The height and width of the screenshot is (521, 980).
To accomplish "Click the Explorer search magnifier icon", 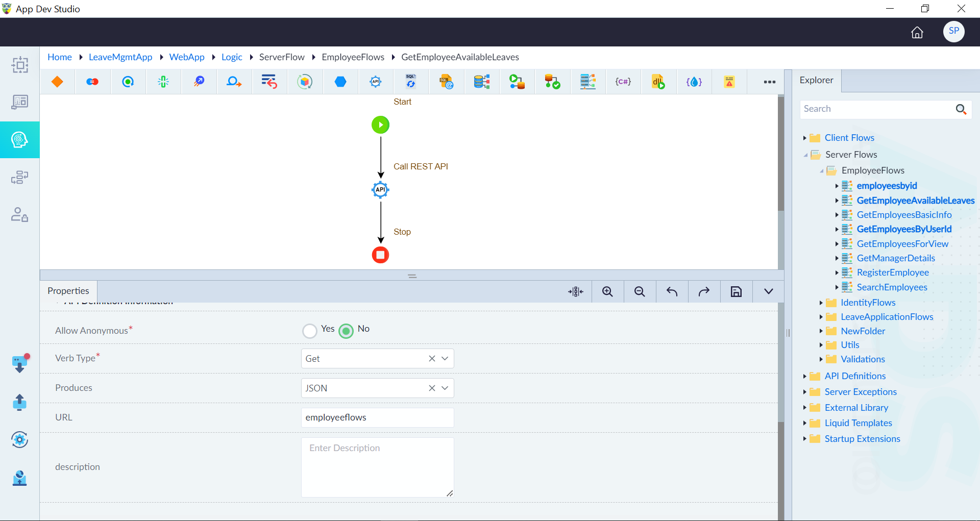I will coord(961,109).
